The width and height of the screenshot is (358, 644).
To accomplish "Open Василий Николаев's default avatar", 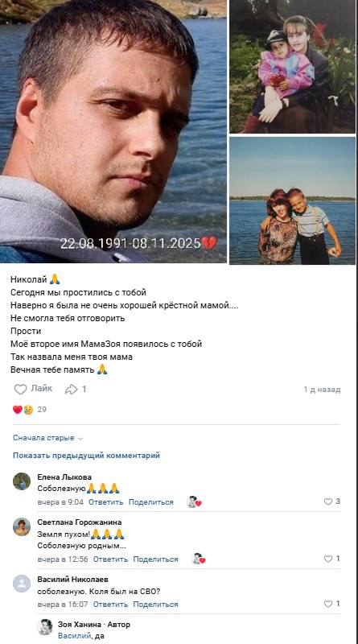I will pyautogui.click(x=22, y=584).
